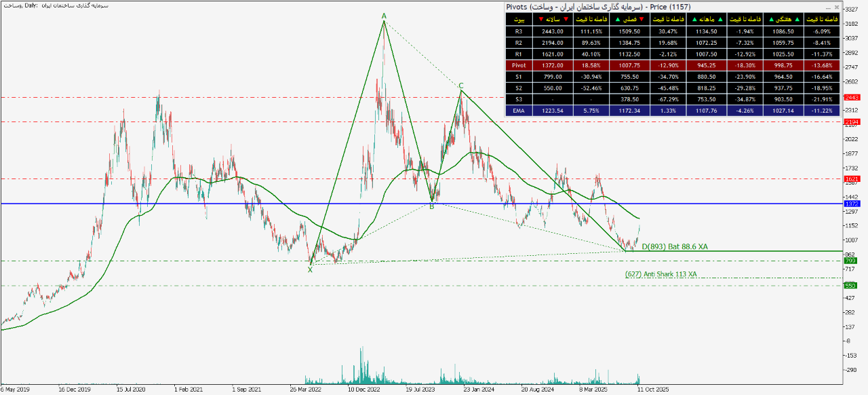Select the point B pattern label
Screen dimensions: 868x395
[431, 206]
